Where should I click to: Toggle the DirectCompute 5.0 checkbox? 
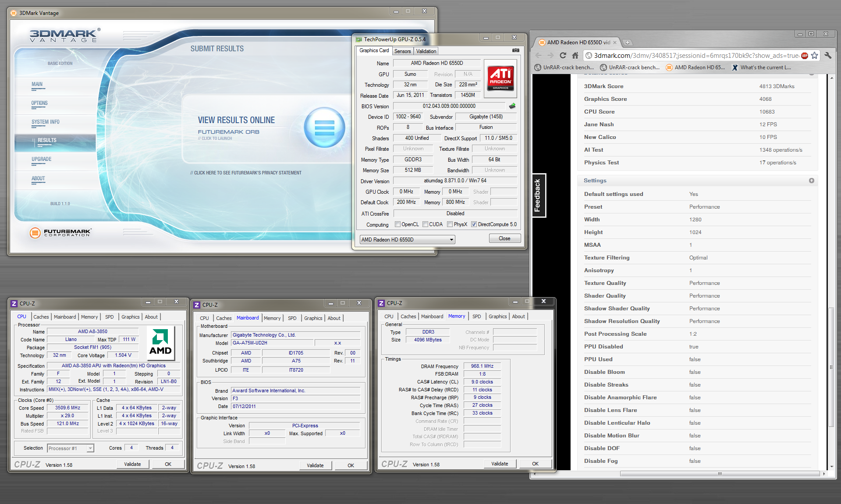(474, 224)
